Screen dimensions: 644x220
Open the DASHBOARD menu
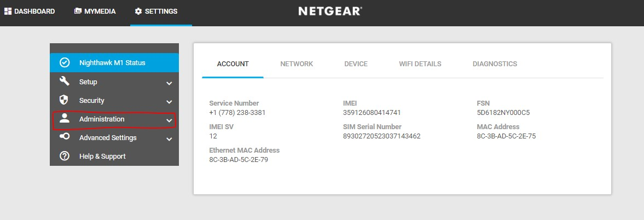pyautogui.click(x=30, y=11)
